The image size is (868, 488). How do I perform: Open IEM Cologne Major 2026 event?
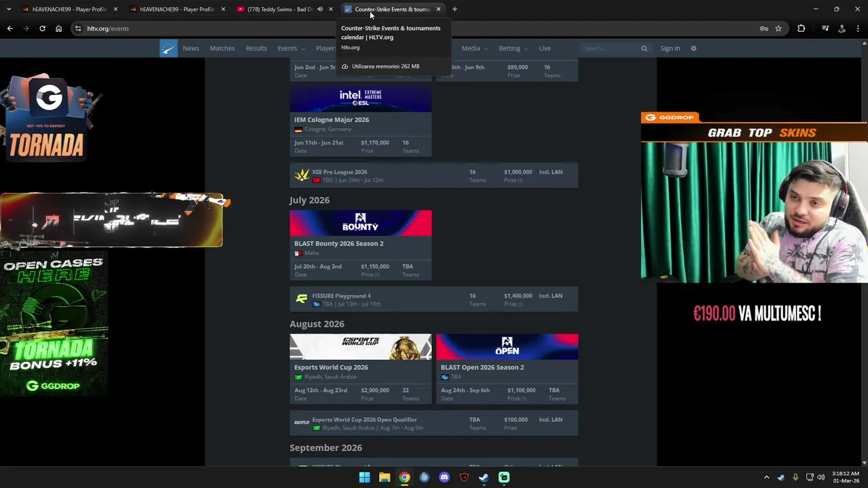tap(332, 119)
